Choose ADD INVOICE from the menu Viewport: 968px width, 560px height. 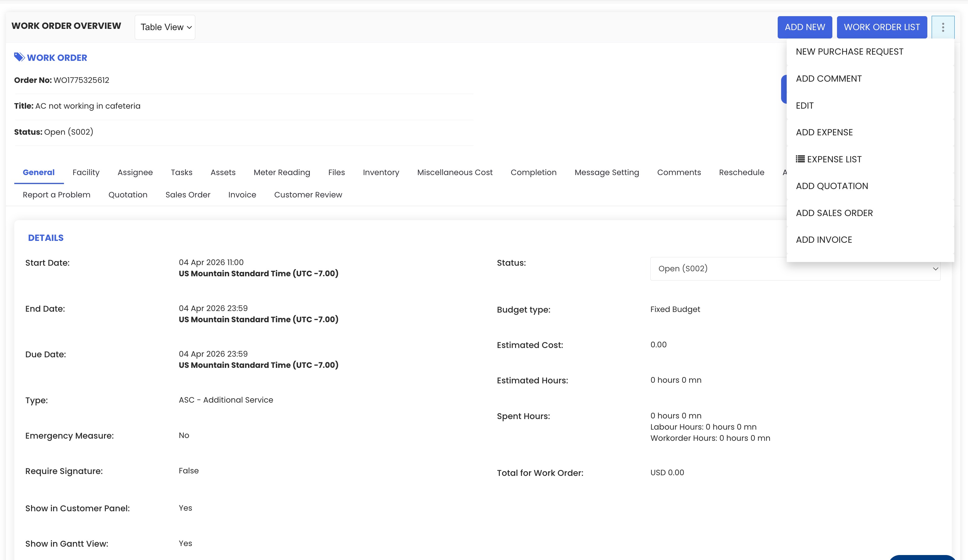click(824, 240)
